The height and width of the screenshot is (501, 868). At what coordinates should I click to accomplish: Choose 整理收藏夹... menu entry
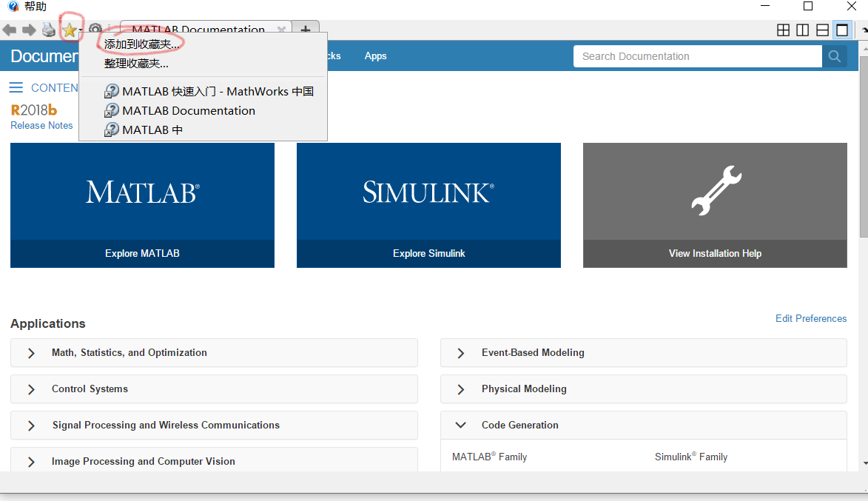pos(203,64)
